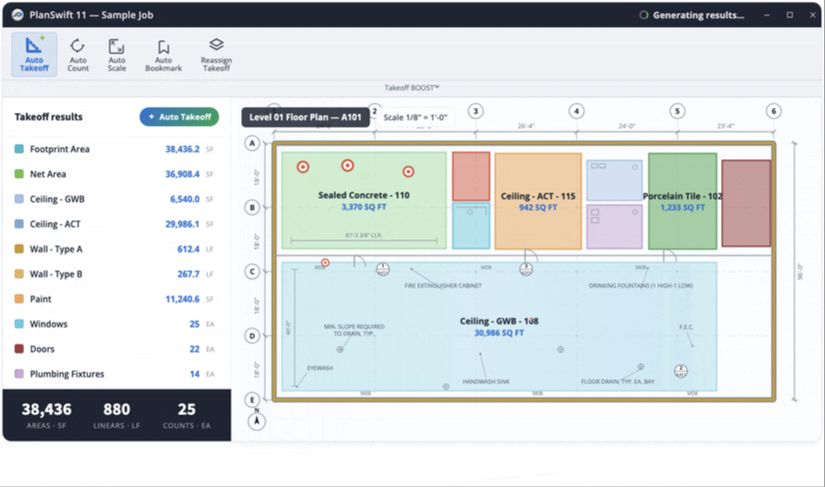Select the purple restroom area
825x487 pixels.
[x=615, y=227]
